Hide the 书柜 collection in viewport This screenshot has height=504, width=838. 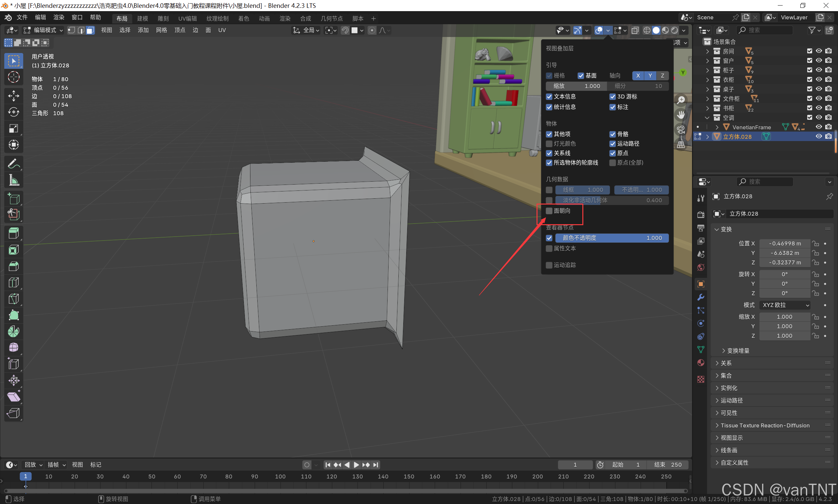819,108
